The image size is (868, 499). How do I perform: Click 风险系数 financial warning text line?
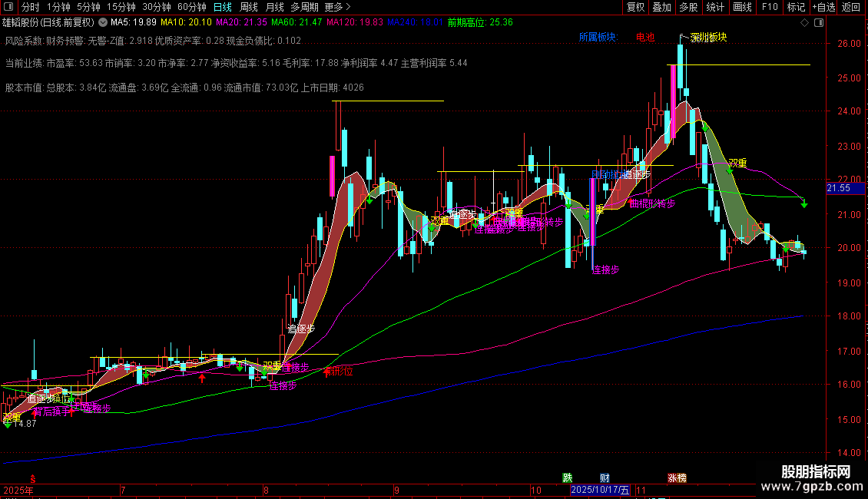[x=153, y=41]
